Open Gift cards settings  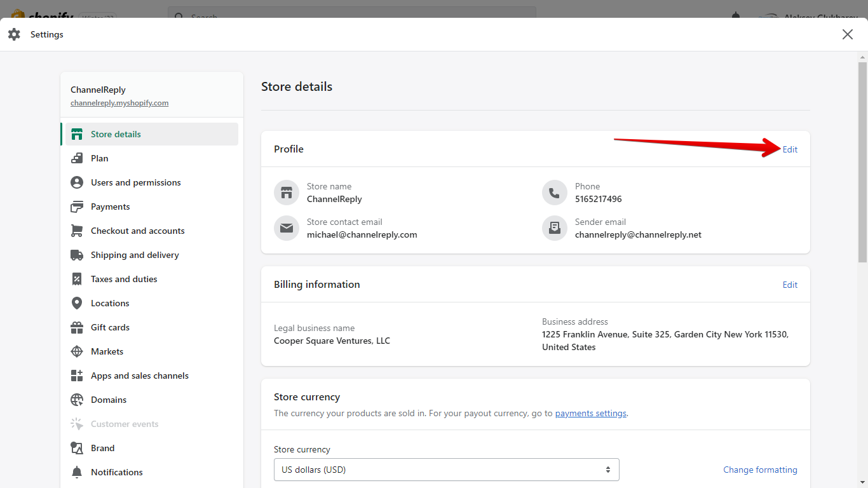pos(152,327)
